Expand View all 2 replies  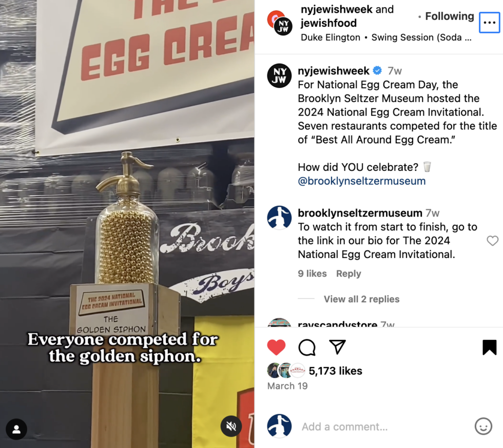pos(361,299)
